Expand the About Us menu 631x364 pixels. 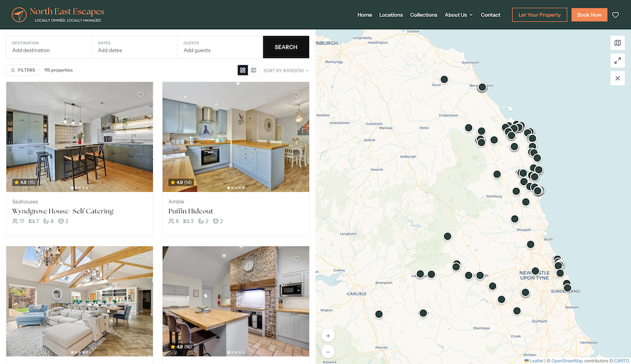point(458,15)
